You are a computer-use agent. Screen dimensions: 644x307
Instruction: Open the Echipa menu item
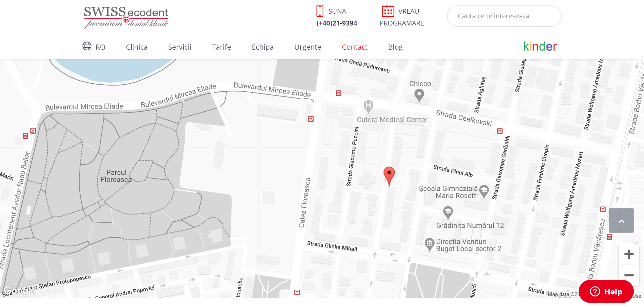click(262, 47)
